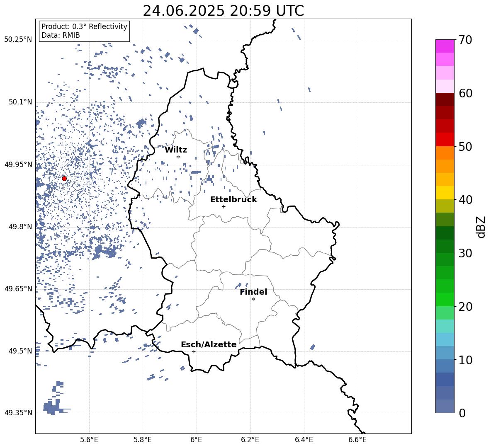Click the slate blue swatch just above 0

445,406
